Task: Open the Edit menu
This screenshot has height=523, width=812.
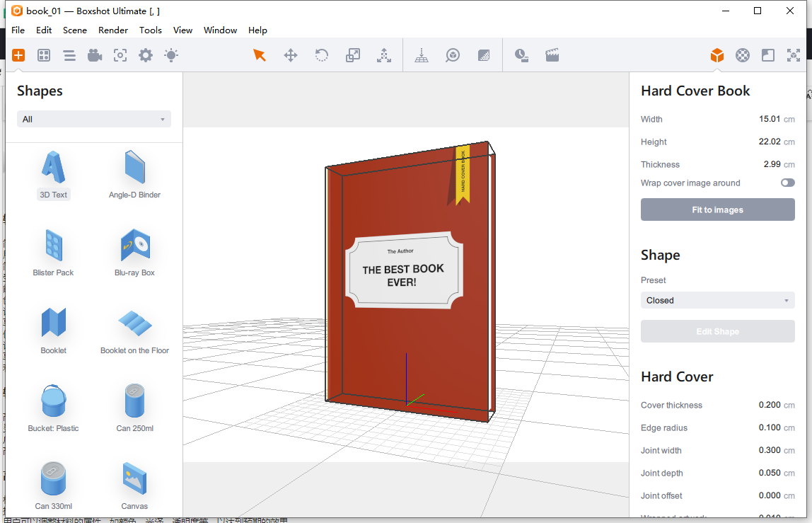Action: click(x=44, y=30)
